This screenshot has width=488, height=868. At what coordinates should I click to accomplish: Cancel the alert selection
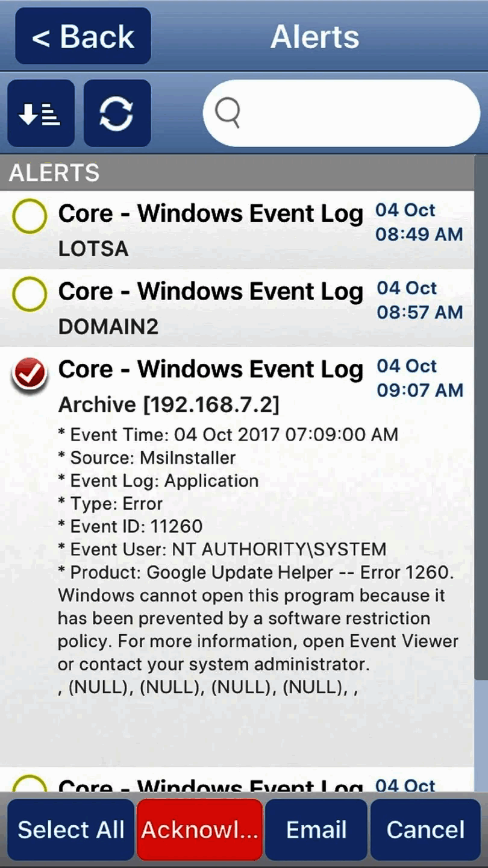(425, 829)
